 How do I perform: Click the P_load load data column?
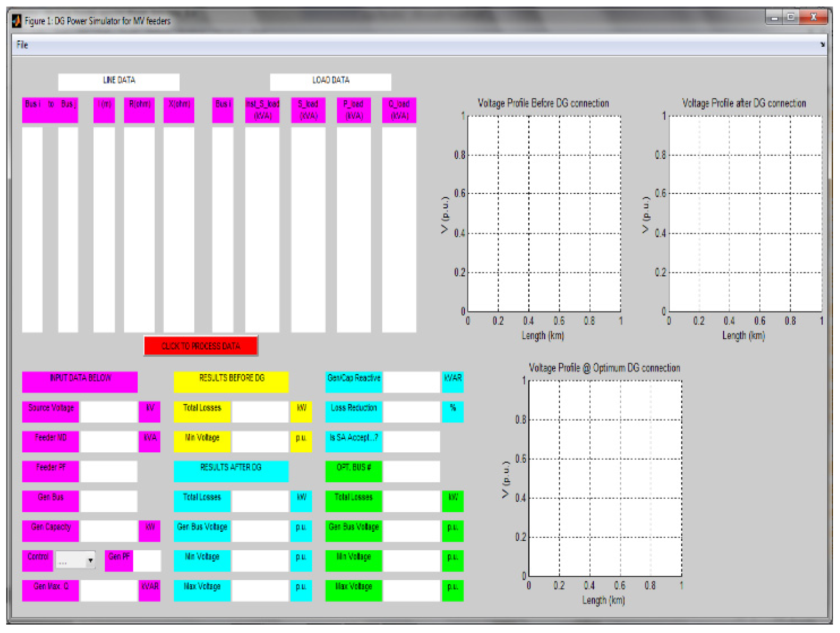[x=354, y=229]
